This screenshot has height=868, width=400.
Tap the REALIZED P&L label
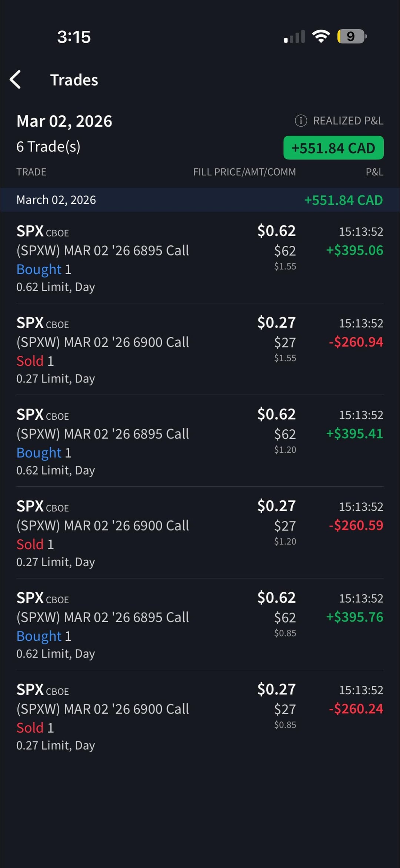(348, 121)
